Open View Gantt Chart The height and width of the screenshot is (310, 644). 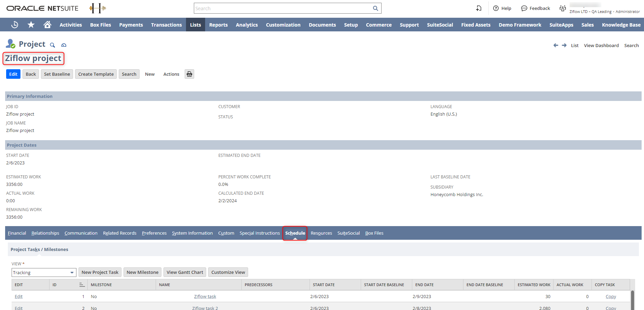click(185, 272)
